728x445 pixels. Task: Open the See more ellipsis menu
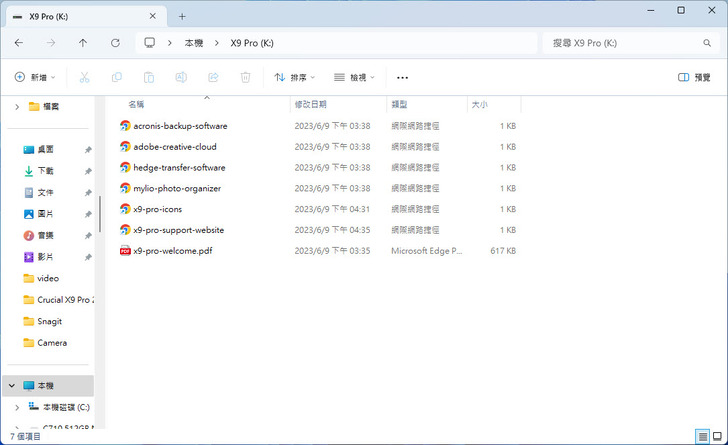tap(402, 77)
